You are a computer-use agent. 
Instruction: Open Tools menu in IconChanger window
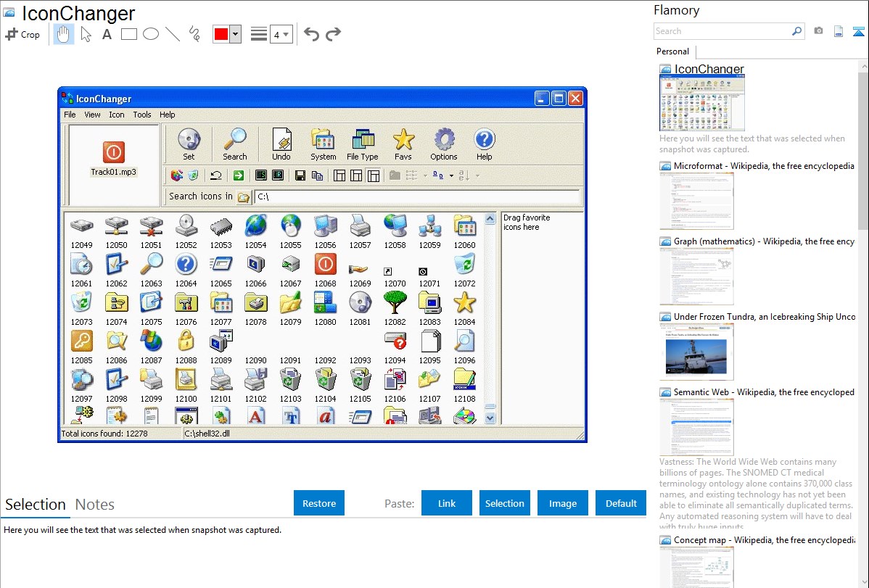pyautogui.click(x=142, y=115)
